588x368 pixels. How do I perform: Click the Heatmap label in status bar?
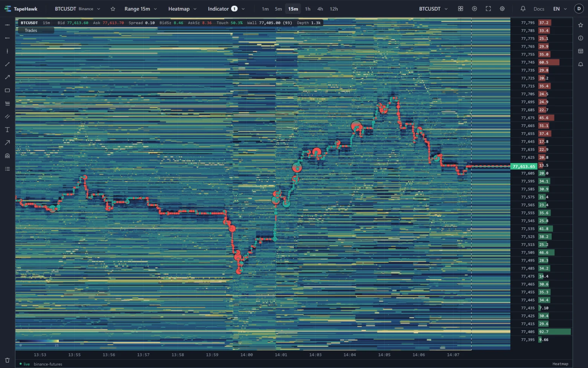point(560,364)
